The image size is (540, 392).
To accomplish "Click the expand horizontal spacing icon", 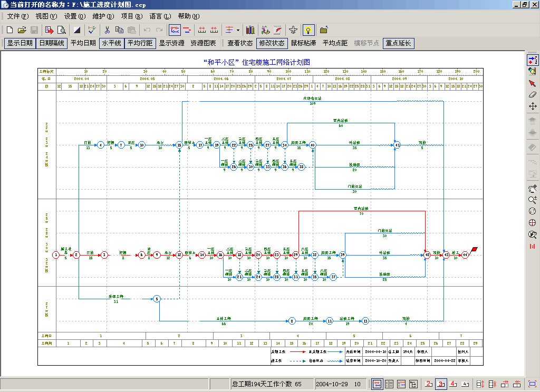I will 202,30.
